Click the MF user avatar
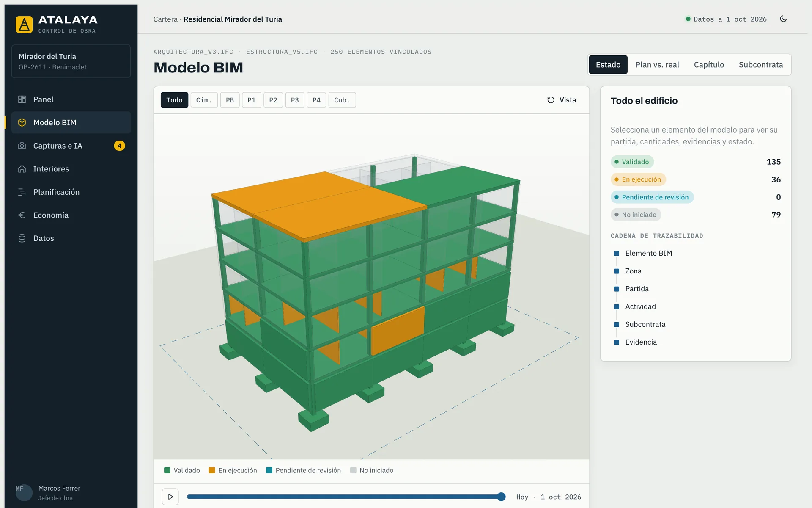 tap(24, 493)
